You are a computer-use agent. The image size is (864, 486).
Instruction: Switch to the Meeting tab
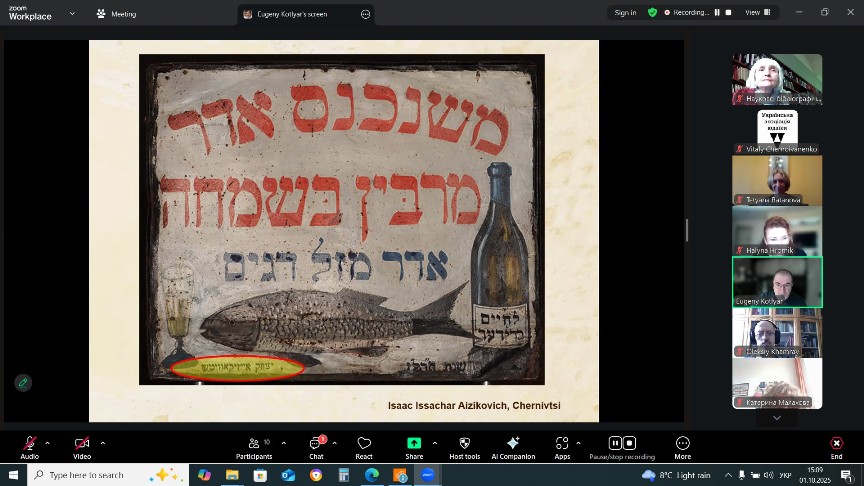pyautogui.click(x=116, y=14)
